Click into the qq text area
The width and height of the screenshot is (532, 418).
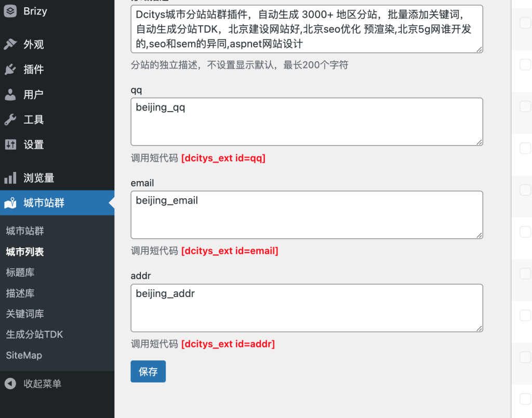pyautogui.click(x=307, y=122)
